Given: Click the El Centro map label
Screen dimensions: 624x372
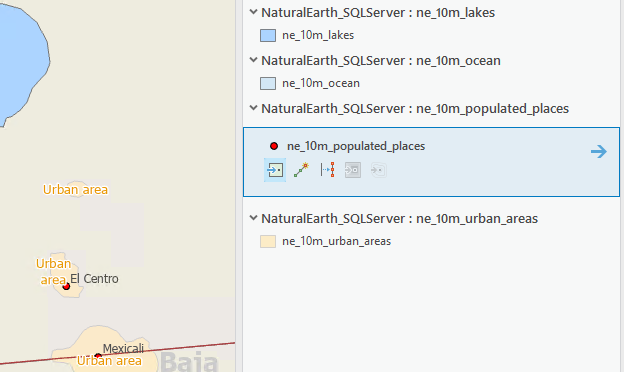Looking at the screenshot, I should 94,279.
